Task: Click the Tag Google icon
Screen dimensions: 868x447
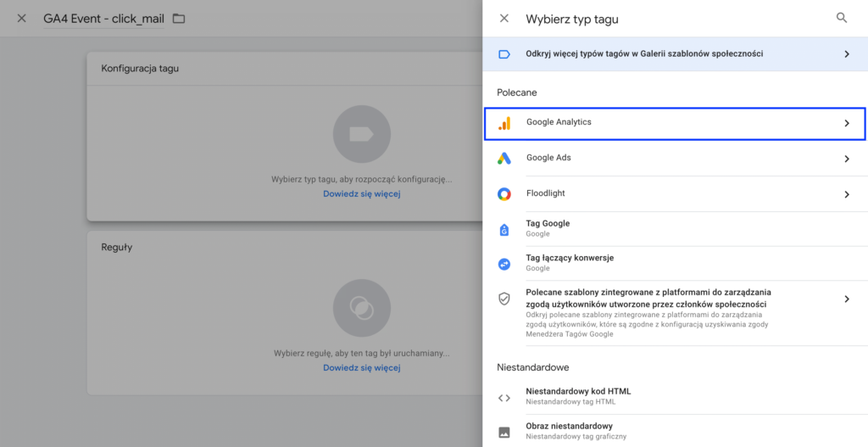Action: coord(504,230)
